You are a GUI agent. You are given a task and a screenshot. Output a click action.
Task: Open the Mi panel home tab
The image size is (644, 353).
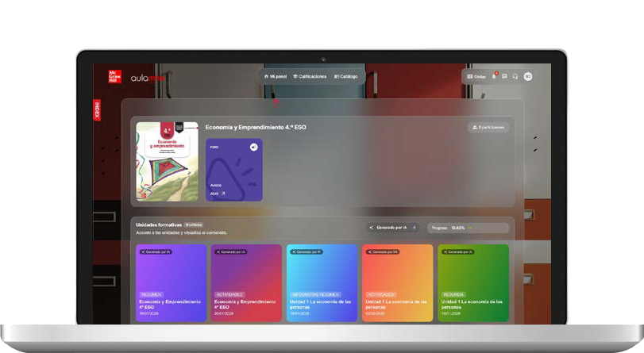pyautogui.click(x=276, y=76)
